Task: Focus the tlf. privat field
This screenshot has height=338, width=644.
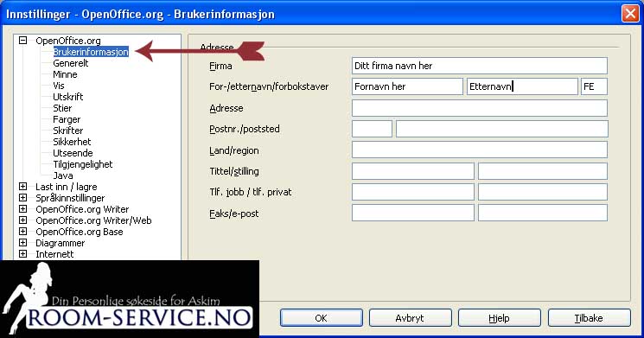Action: pyautogui.click(x=543, y=192)
